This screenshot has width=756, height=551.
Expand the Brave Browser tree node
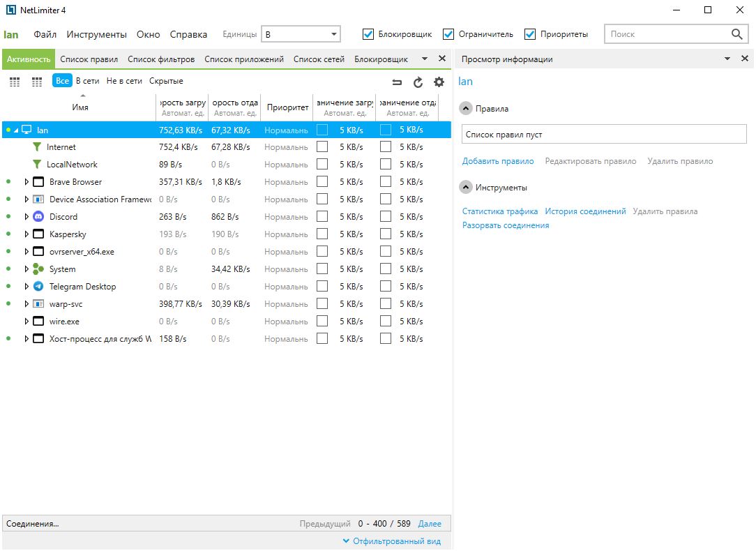pos(27,182)
